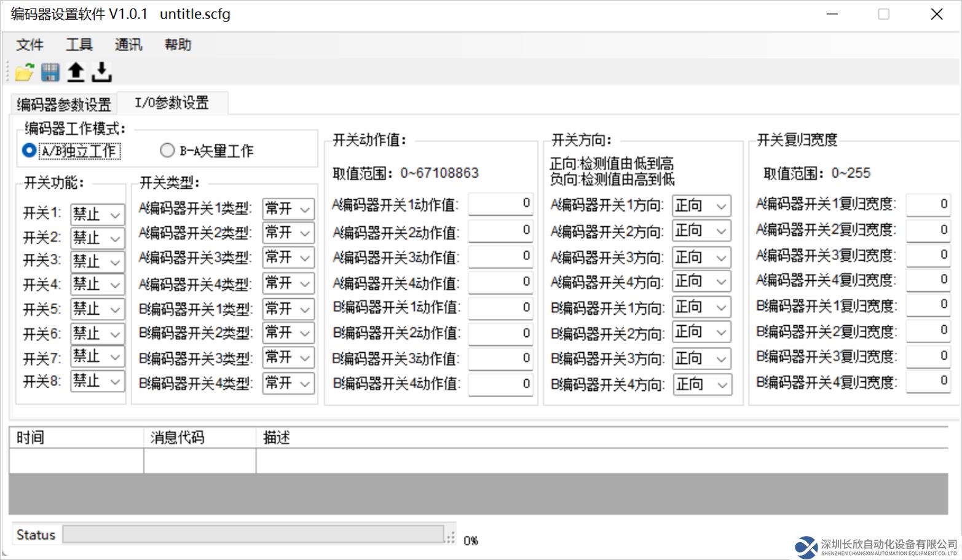
Task: Open A编码器开关3方向 dropdown
Action: [x=701, y=258]
